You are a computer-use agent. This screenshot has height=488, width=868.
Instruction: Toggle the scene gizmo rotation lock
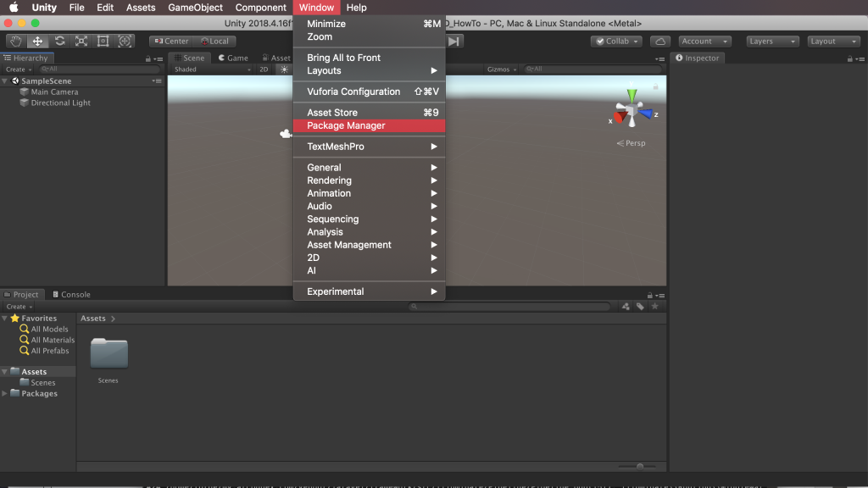[655, 86]
